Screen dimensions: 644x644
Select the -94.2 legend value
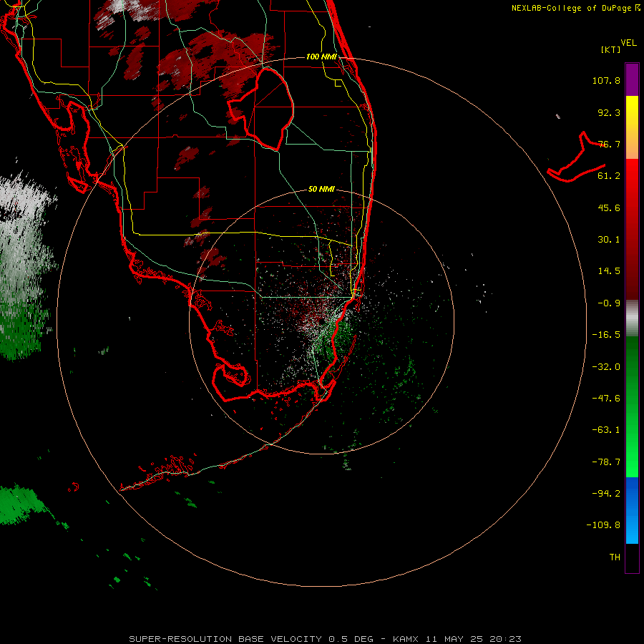pyautogui.click(x=606, y=494)
